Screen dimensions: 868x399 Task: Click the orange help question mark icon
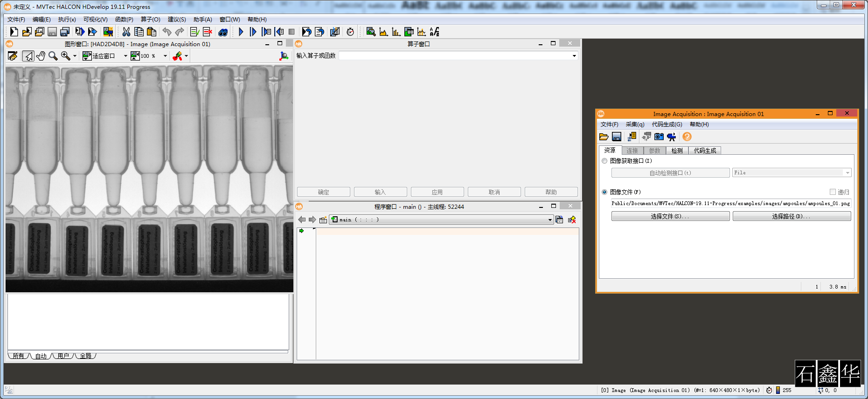[x=687, y=137]
